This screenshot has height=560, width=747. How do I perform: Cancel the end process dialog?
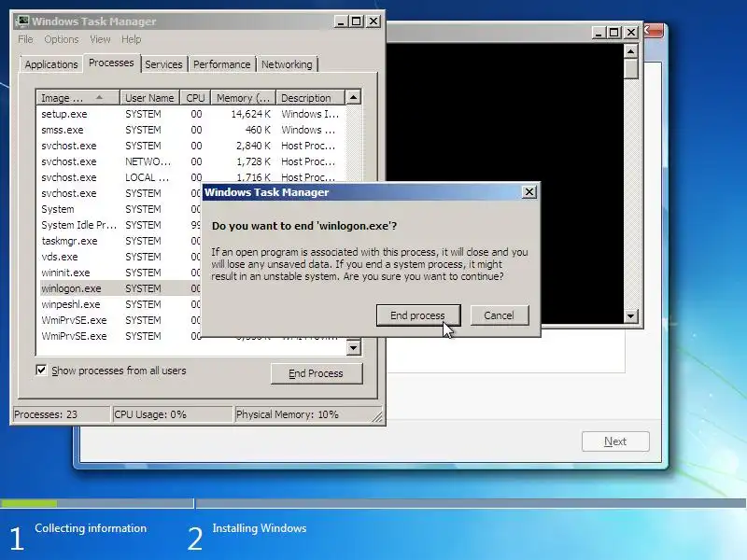500,315
